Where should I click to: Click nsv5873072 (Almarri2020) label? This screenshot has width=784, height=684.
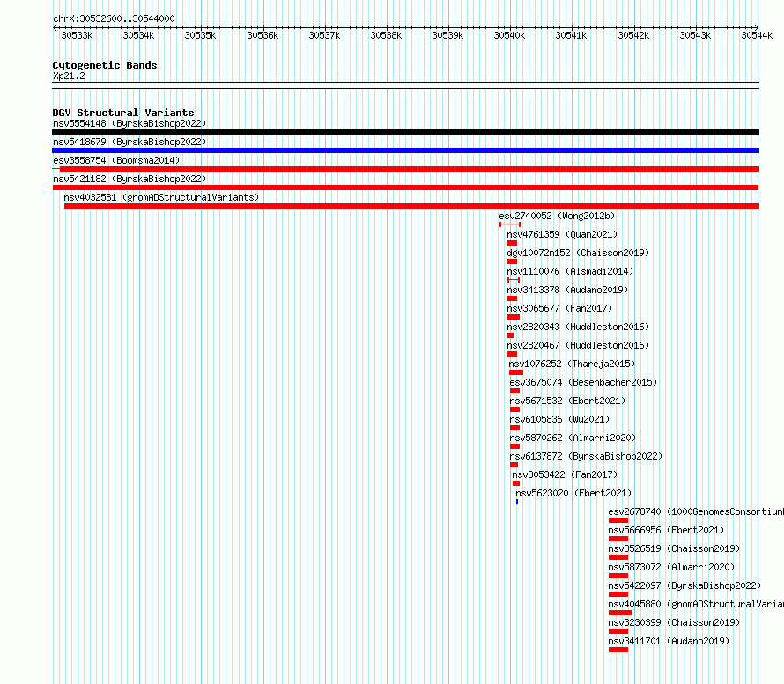tap(671, 567)
